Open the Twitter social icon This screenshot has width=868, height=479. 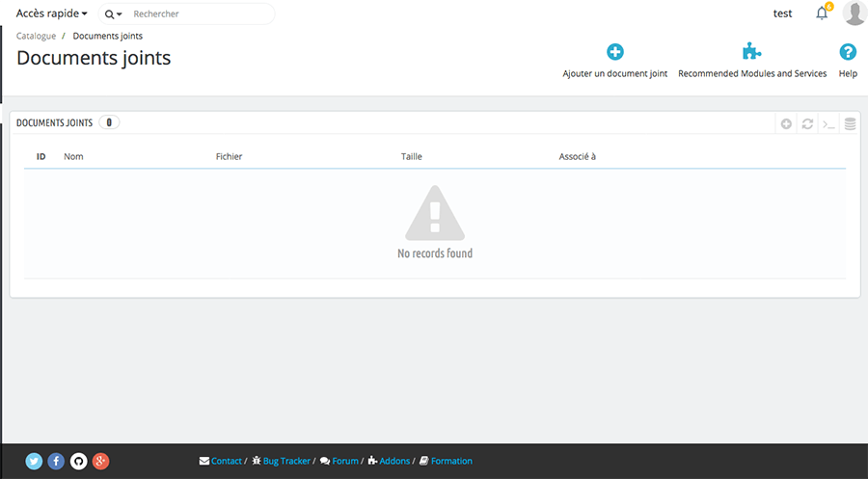click(34, 461)
